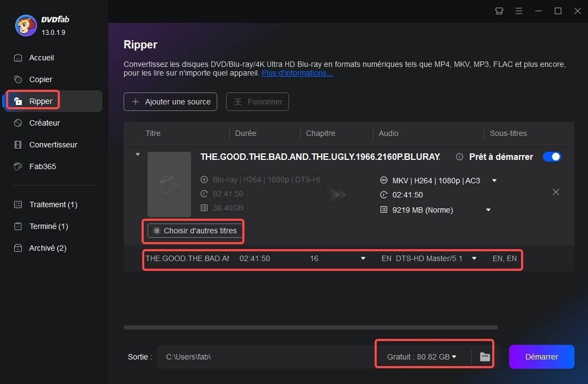Open the Copier module
The height and width of the screenshot is (384, 588).
point(40,79)
